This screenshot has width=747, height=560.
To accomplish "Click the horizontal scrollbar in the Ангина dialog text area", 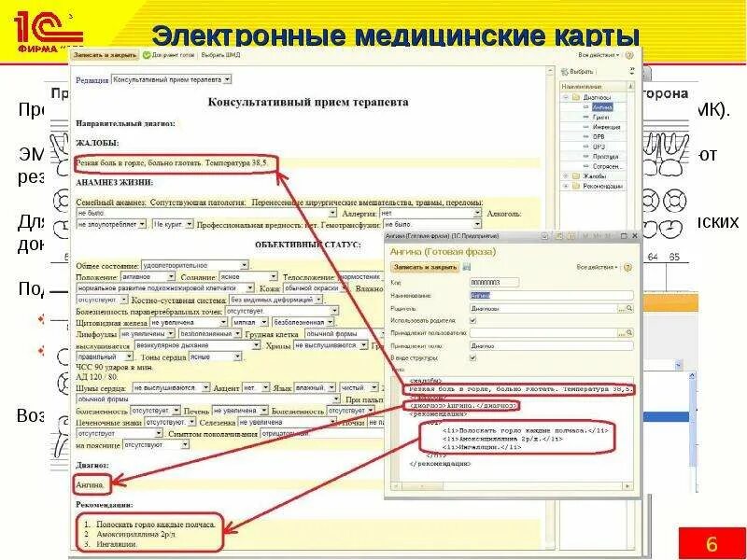I will pos(513,486).
